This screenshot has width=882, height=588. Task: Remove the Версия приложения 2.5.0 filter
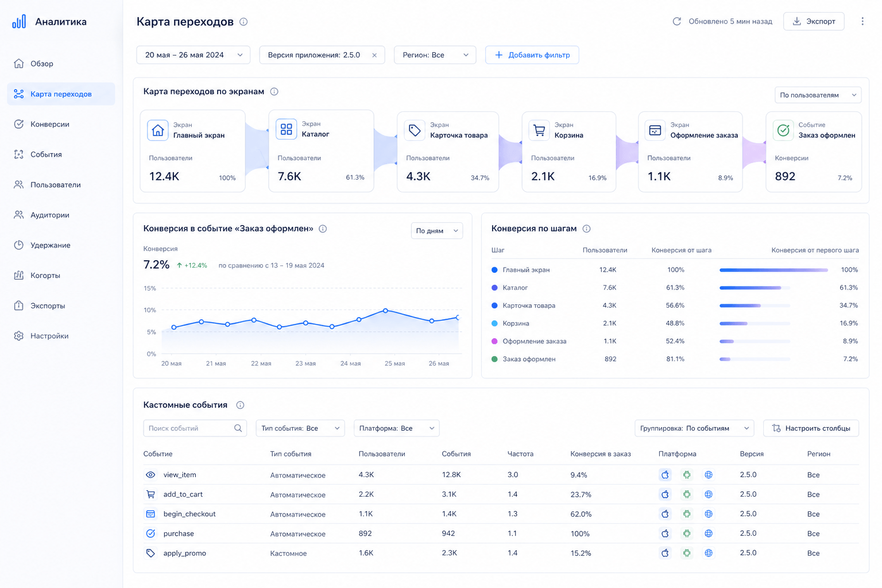pos(374,55)
